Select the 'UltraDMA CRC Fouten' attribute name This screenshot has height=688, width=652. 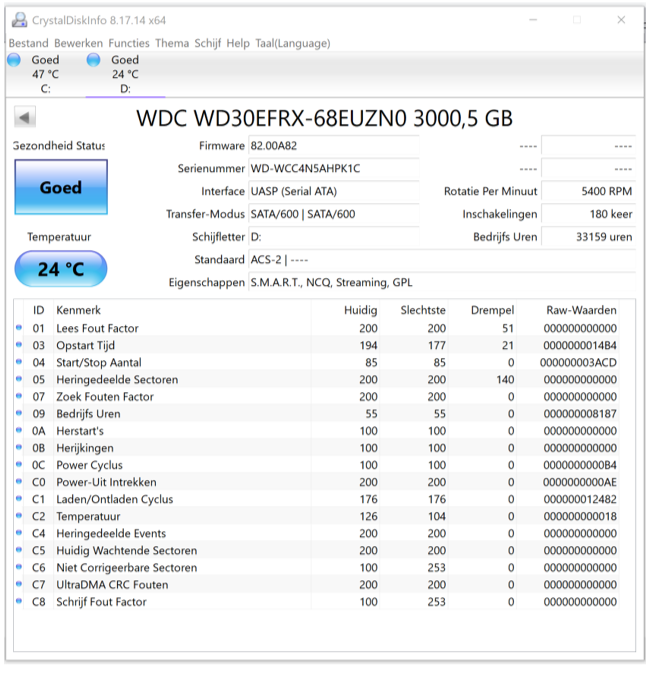pyautogui.click(x=112, y=585)
